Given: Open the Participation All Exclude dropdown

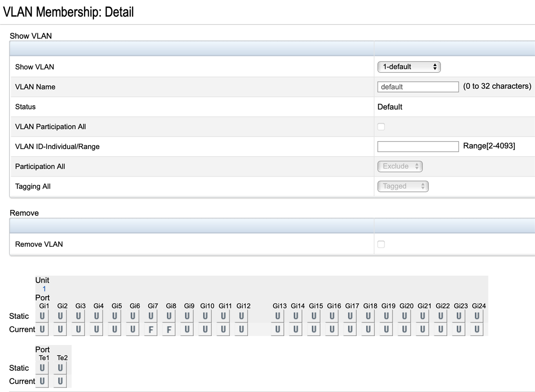Looking at the screenshot, I should point(400,166).
